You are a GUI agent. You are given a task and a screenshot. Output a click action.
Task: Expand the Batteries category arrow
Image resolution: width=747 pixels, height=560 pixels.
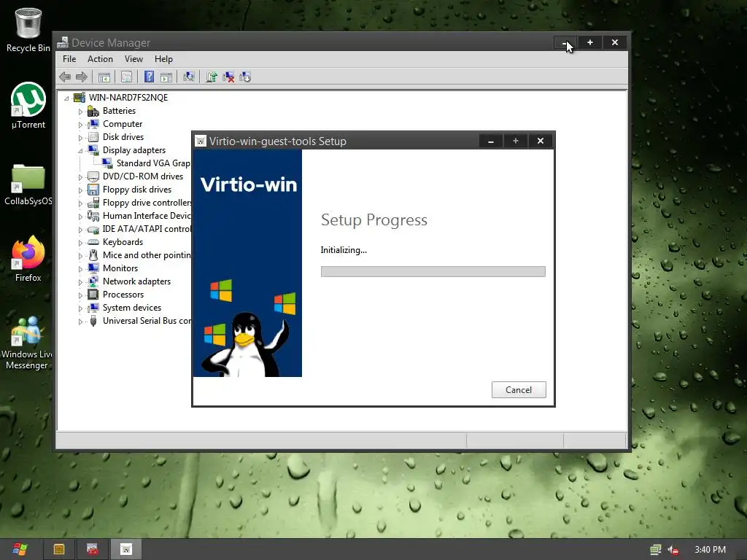pos(80,112)
